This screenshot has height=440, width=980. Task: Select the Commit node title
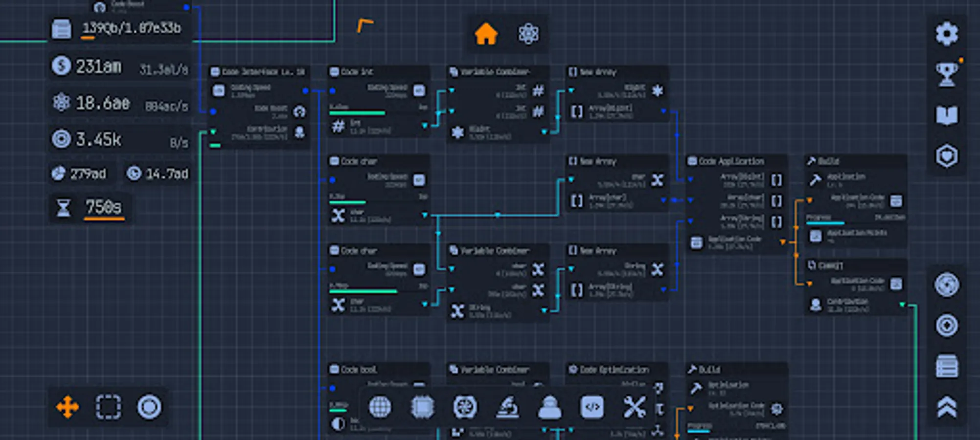(x=831, y=265)
